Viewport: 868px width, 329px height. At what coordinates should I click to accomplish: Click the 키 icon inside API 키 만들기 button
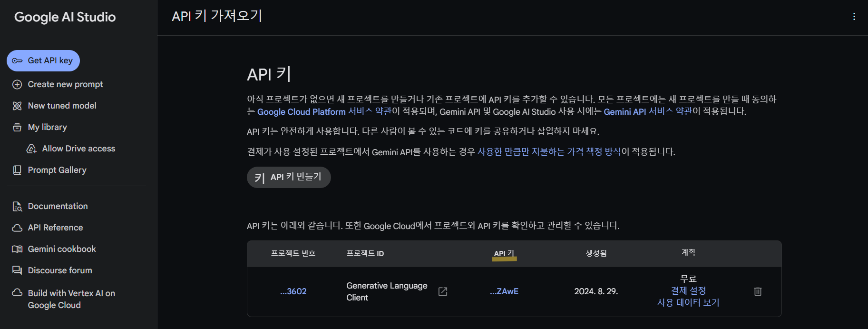259,178
